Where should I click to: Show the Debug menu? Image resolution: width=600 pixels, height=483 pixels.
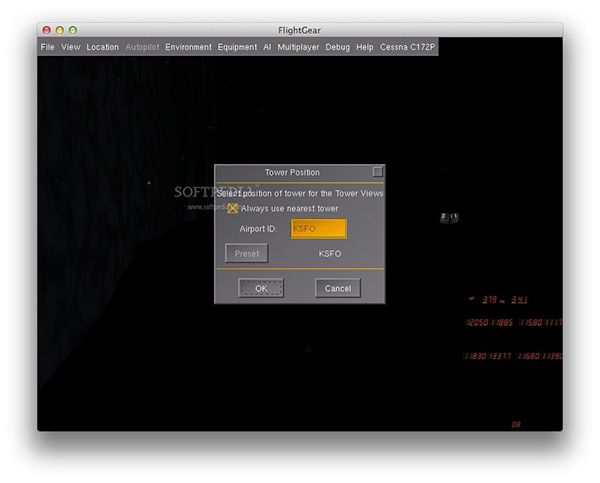[x=338, y=47]
